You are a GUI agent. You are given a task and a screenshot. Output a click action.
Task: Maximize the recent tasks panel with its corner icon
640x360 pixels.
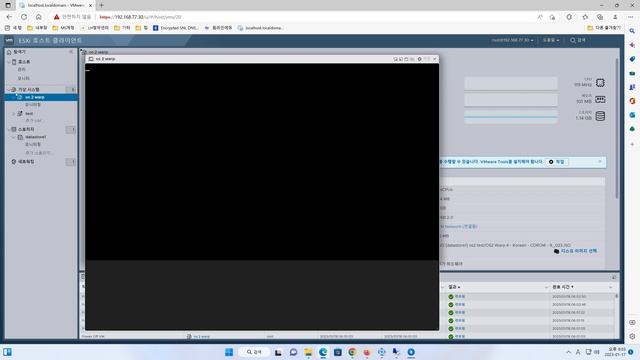point(614,277)
